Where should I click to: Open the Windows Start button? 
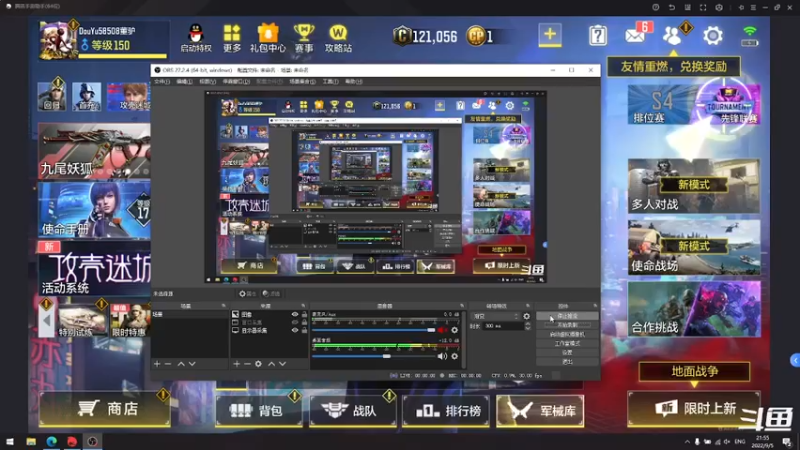(10, 441)
